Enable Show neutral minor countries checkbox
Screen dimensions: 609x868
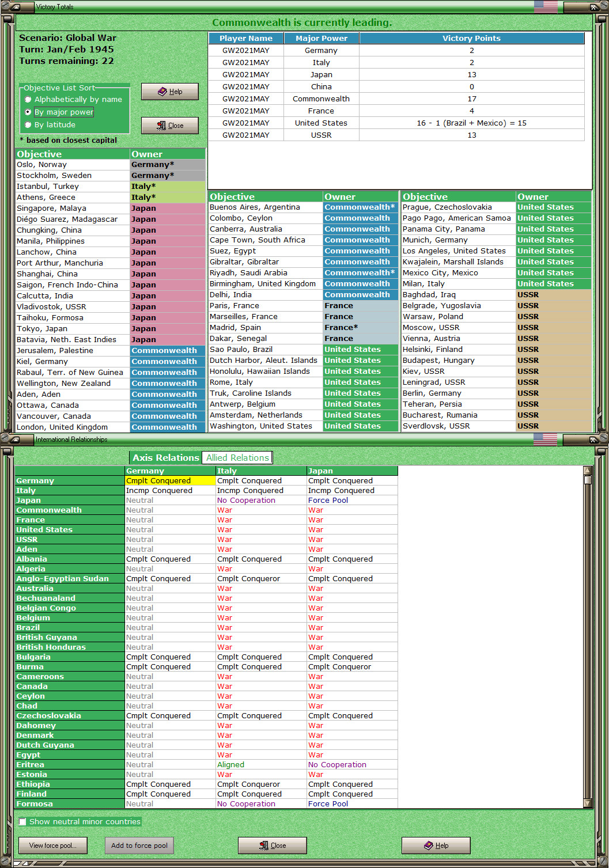(x=22, y=821)
